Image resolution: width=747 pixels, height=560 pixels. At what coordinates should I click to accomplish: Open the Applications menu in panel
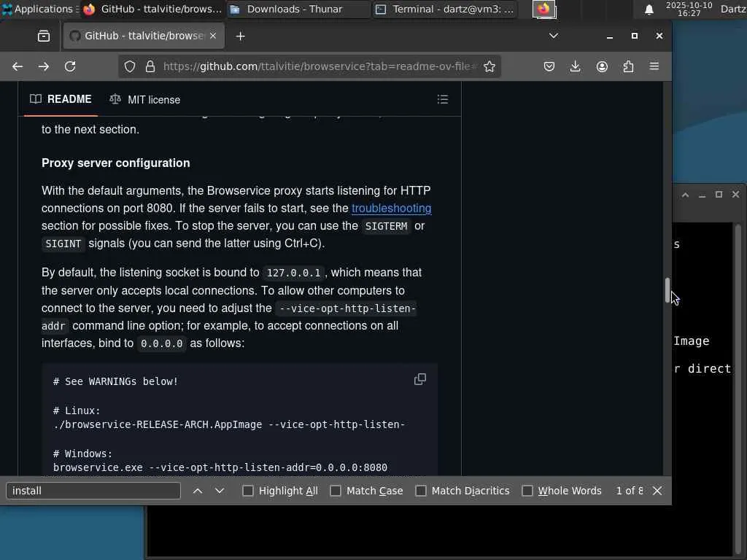[x=39, y=9]
